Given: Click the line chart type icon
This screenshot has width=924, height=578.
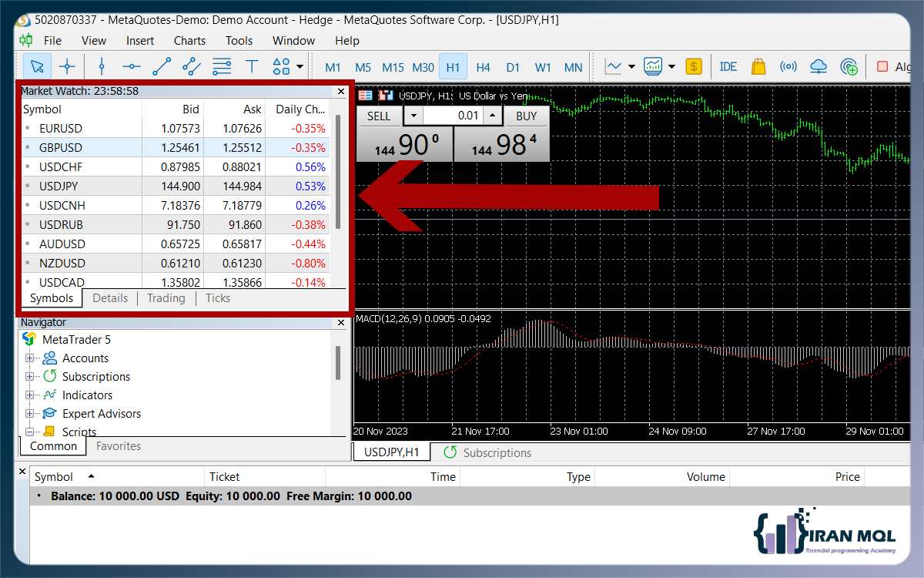Looking at the screenshot, I should tap(614, 67).
